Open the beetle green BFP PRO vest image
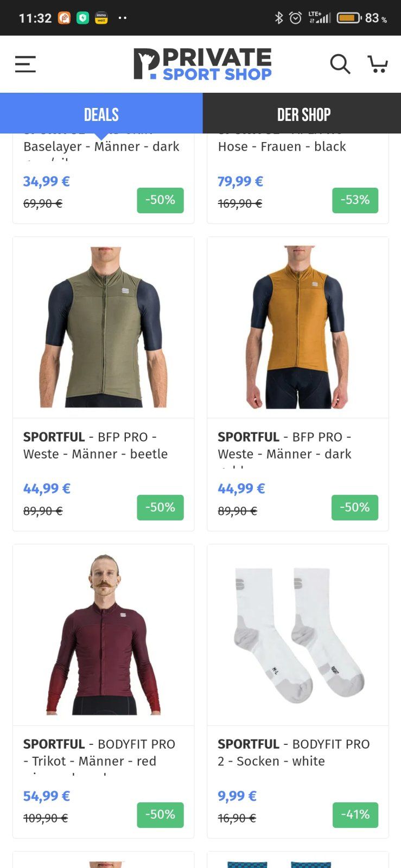The image size is (401, 868). (104, 327)
